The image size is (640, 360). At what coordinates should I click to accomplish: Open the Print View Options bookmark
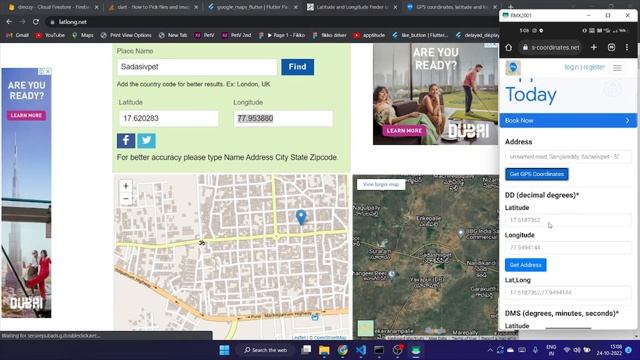[126, 35]
